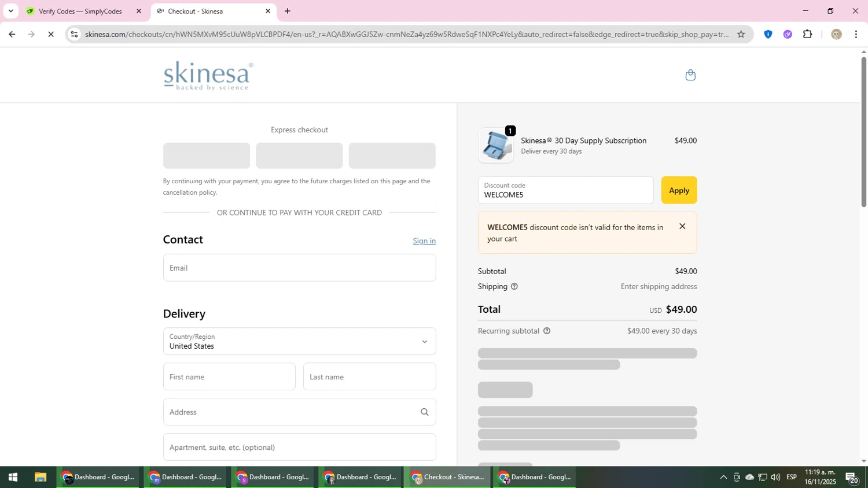Show hidden system tray icons

[x=723, y=478]
